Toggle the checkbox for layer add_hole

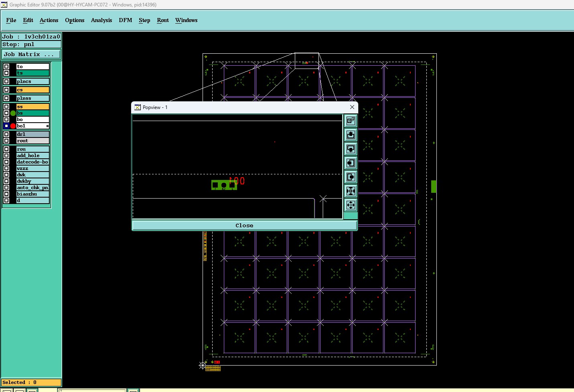6,156
